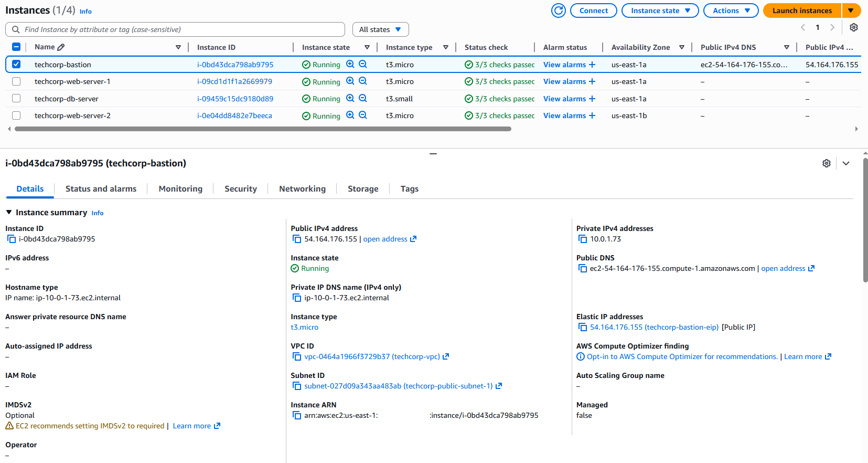Zoom out on techcorp-db-server instance state

click(x=362, y=98)
